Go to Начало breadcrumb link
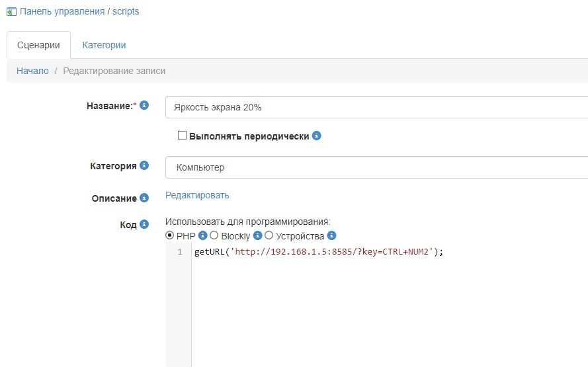The height and width of the screenshot is (367, 588). click(32, 71)
